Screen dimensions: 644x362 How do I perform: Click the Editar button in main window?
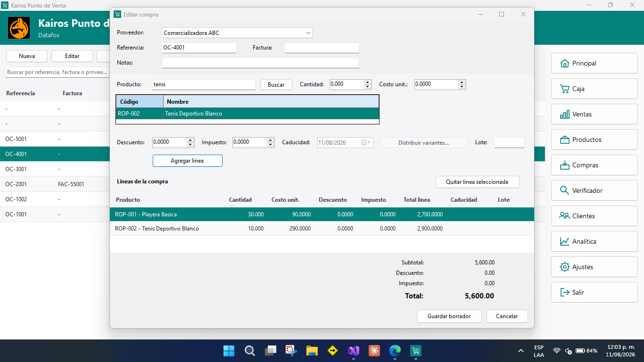click(x=72, y=56)
